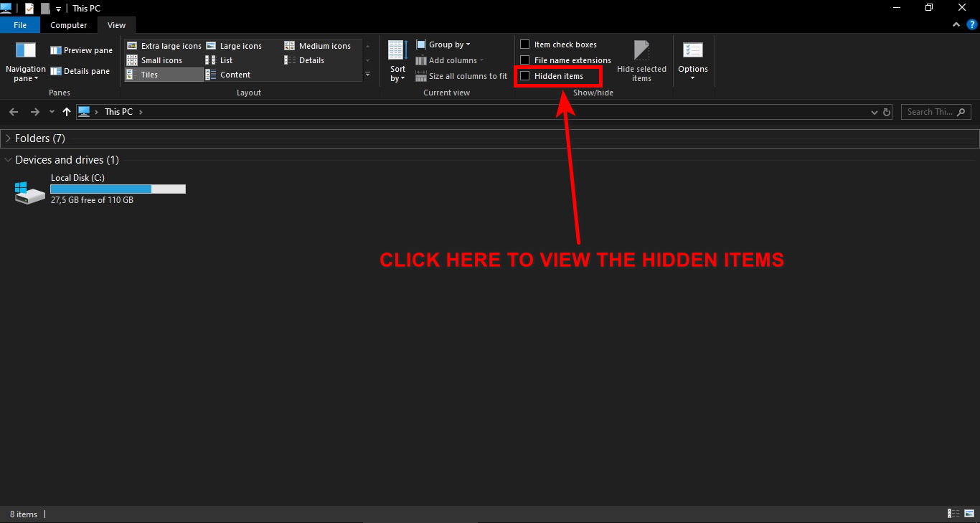Click the This PC title bar icon
This screenshot has width=980, height=523.
pyautogui.click(x=6, y=8)
